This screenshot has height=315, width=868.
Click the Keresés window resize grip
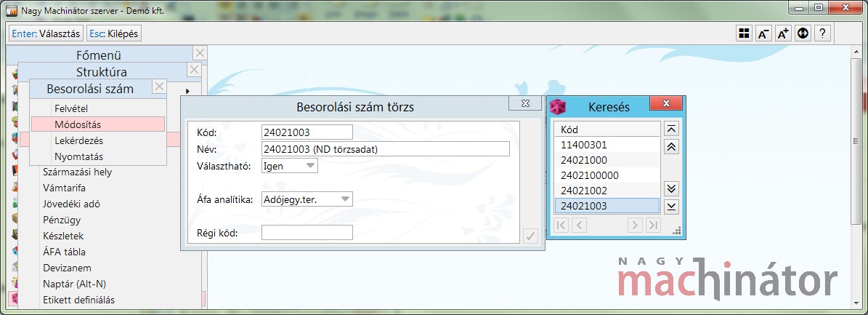(x=676, y=231)
